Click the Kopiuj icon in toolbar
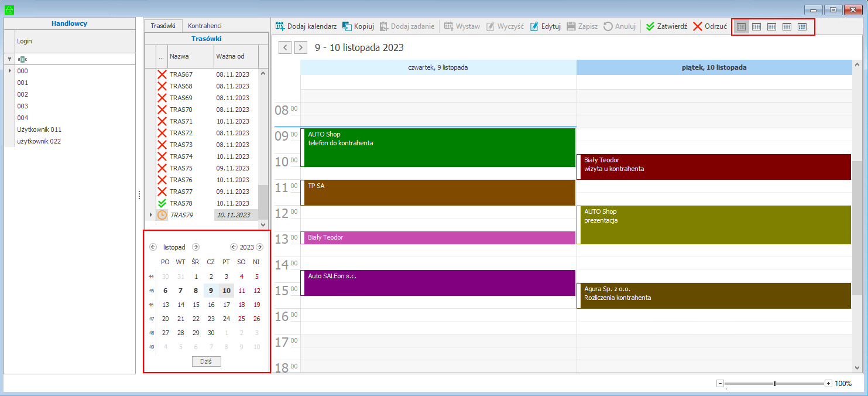 tap(347, 26)
